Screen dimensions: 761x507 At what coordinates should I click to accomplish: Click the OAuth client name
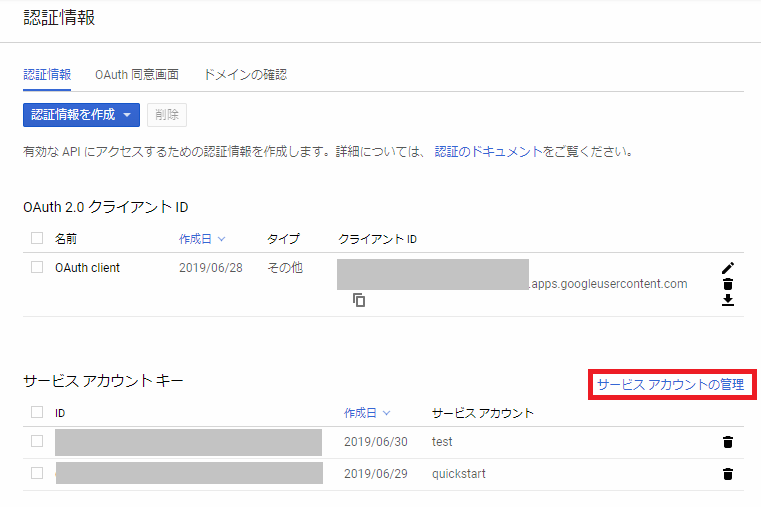point(87,268)
